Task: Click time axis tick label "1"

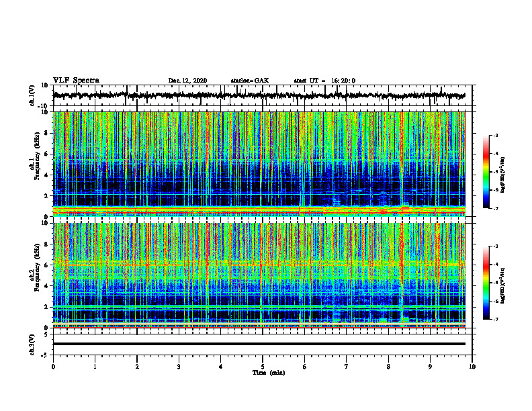Action: (95, 367)
